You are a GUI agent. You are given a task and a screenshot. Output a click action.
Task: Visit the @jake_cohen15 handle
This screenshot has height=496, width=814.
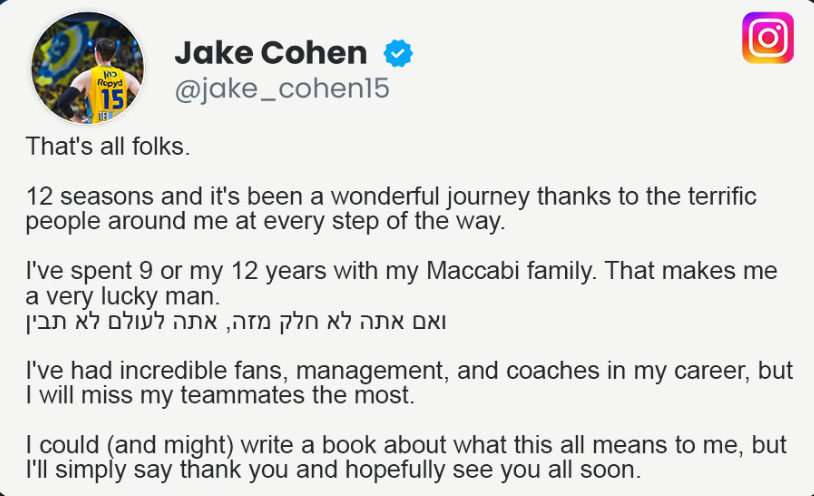[x=281, y=90]
